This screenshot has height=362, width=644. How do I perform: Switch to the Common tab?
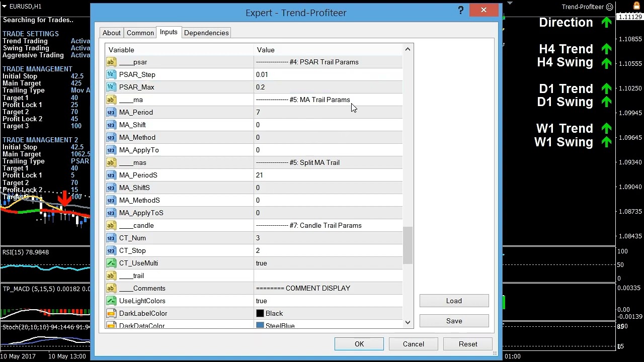tap(140, 33)
